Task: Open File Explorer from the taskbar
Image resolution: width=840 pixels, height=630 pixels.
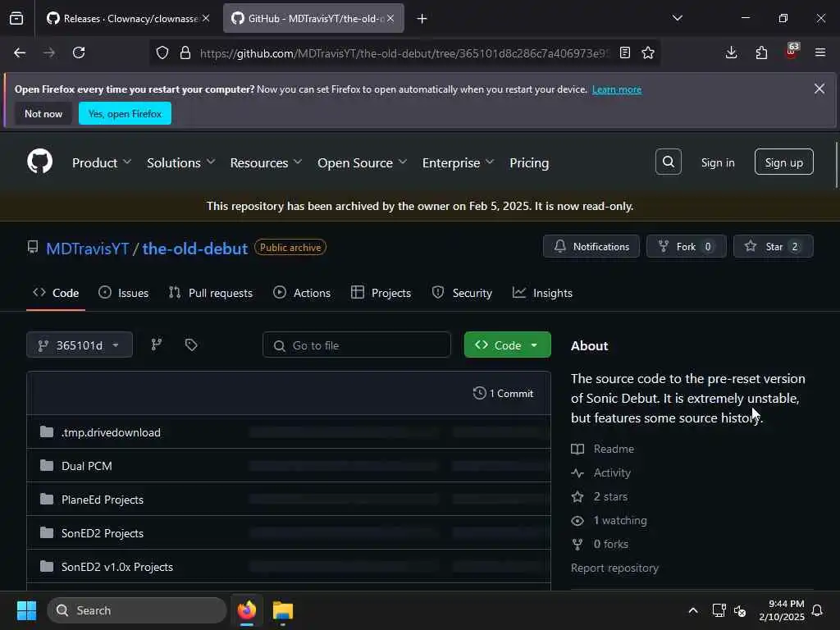Action: click(282, 610)
